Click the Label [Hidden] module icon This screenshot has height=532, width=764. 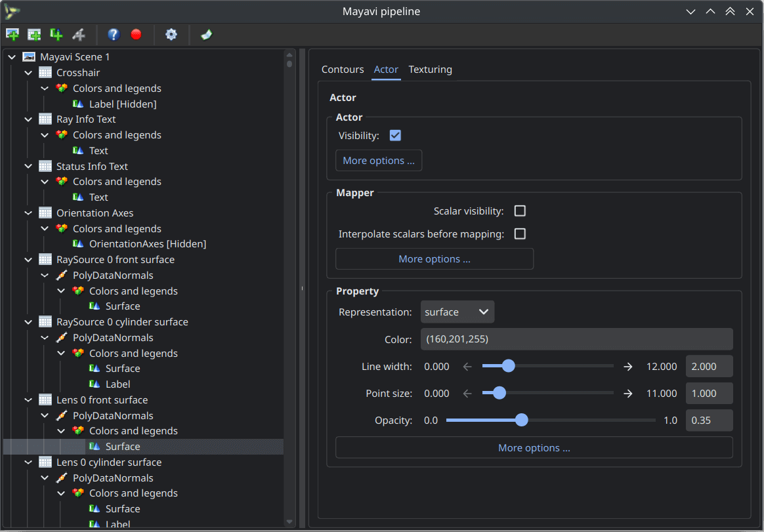point(78,104)
